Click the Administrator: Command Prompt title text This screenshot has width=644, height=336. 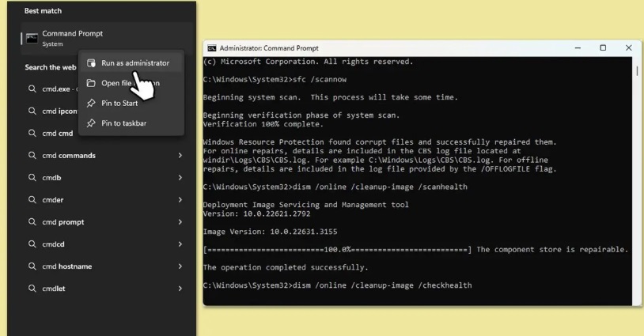(269, 48)
